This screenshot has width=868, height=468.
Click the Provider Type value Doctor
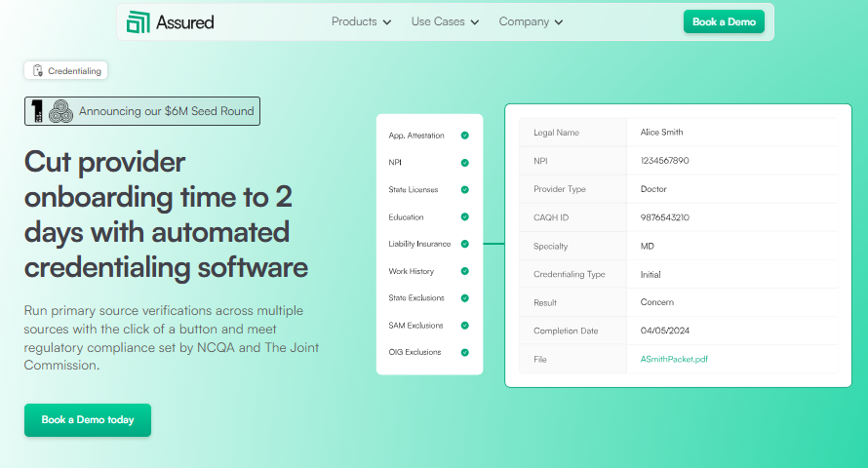coord(653,189)
